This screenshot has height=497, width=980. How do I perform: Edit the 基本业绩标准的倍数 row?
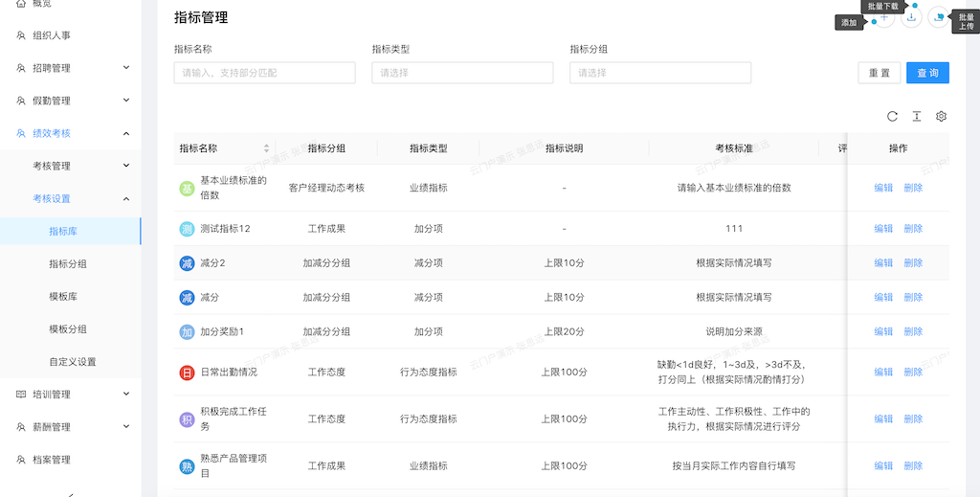pyautogui.click(x=883, y=188)
